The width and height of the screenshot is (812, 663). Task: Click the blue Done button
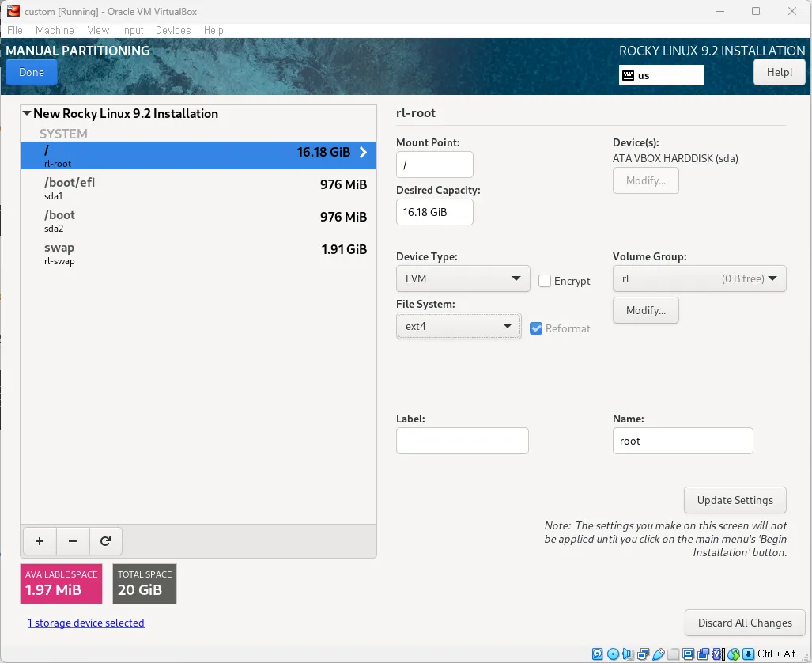coord(32,72)
